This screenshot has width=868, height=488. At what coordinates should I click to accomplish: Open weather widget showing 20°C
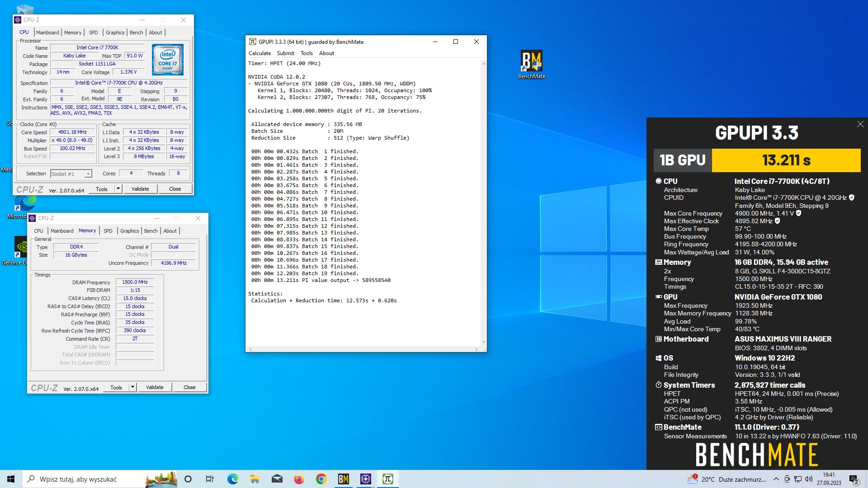[726, 479]
